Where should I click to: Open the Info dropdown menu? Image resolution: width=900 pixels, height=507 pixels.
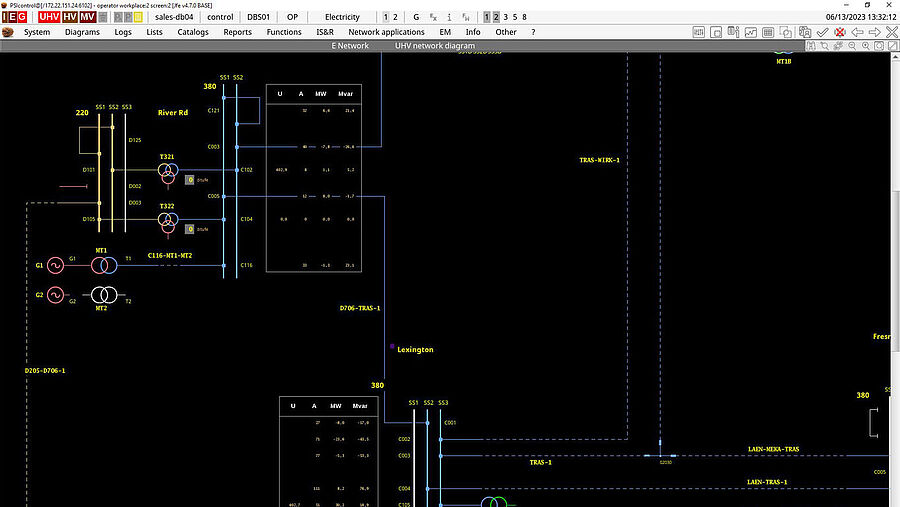click(473, 32)
